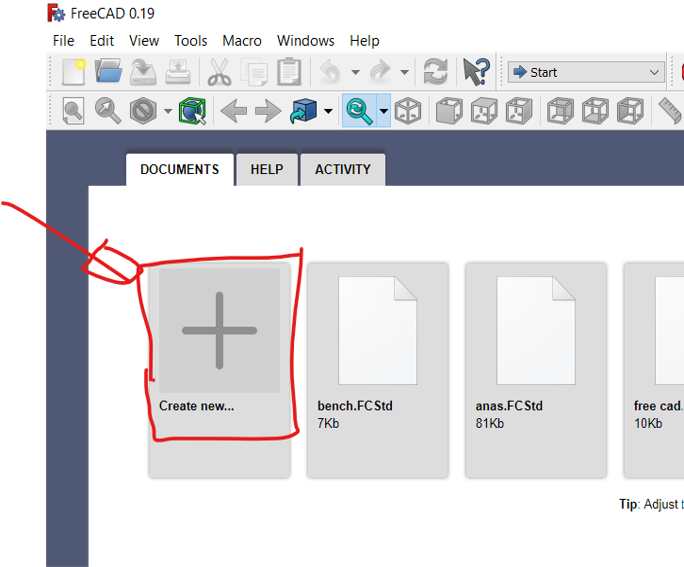Expand the Undo history arrow

pos(356,72)
